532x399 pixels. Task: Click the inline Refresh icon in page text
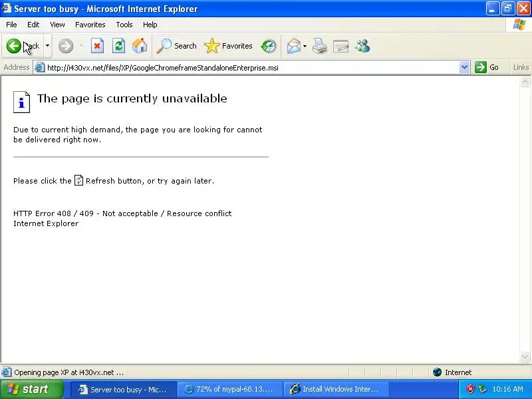tap(78, 180)
